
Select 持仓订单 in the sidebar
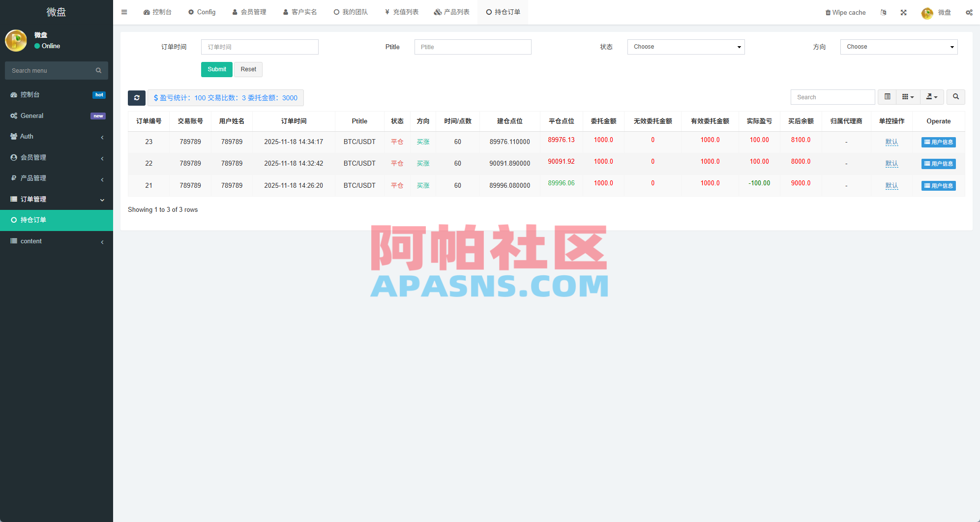point(57,220)
